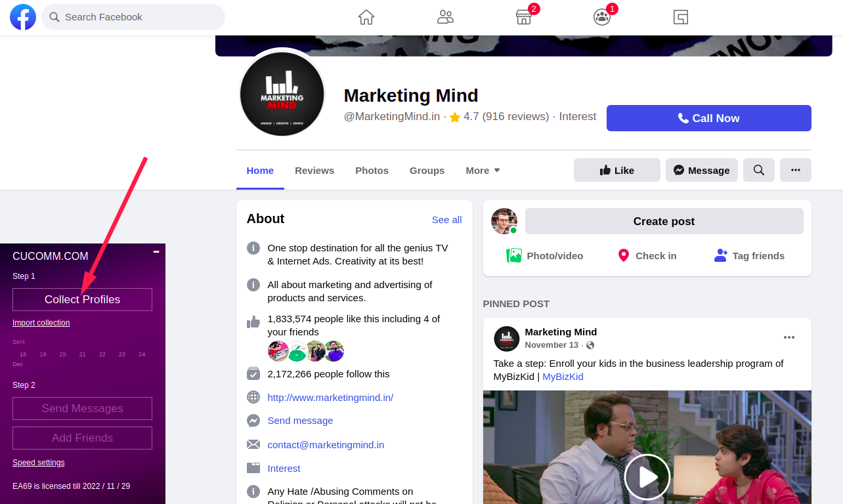Click the Import collection link

coord(41,323)
